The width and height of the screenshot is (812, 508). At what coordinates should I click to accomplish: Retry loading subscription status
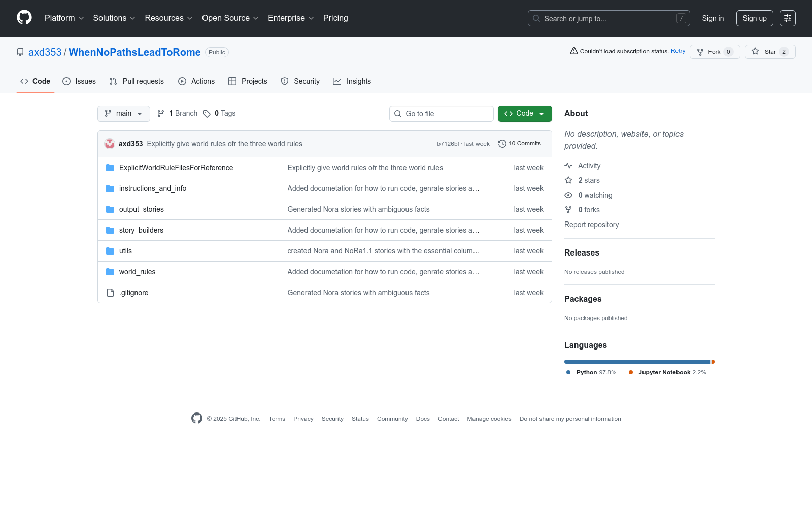click(x=678, y=51)
